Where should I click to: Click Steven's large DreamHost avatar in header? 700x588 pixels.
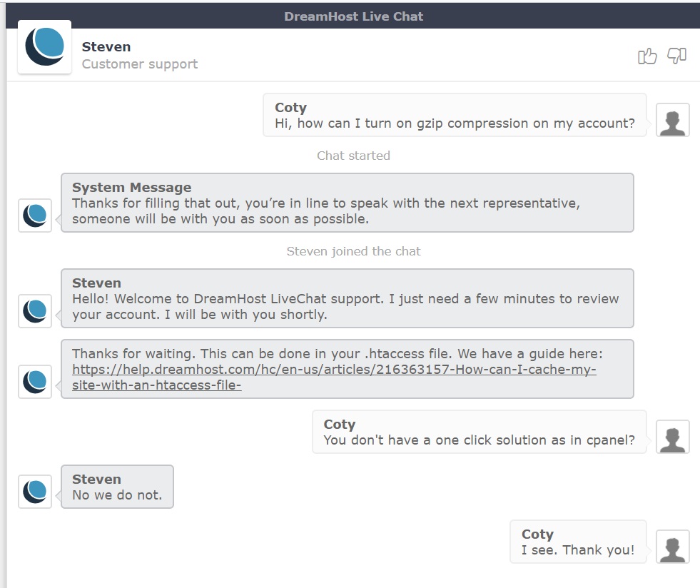pos(45,47)
